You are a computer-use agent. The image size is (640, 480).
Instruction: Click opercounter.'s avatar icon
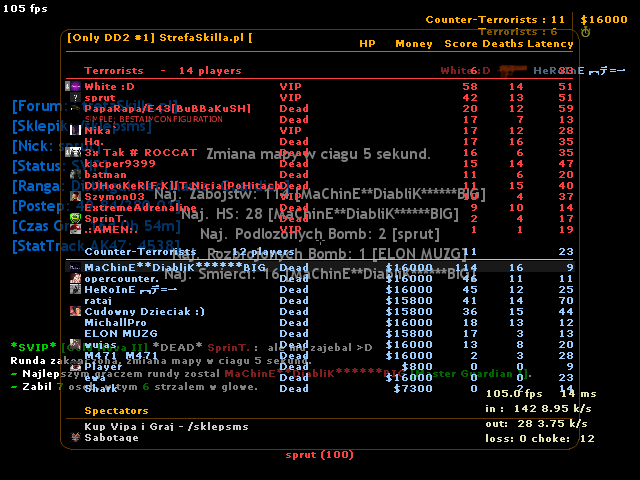tap(75, 278)
